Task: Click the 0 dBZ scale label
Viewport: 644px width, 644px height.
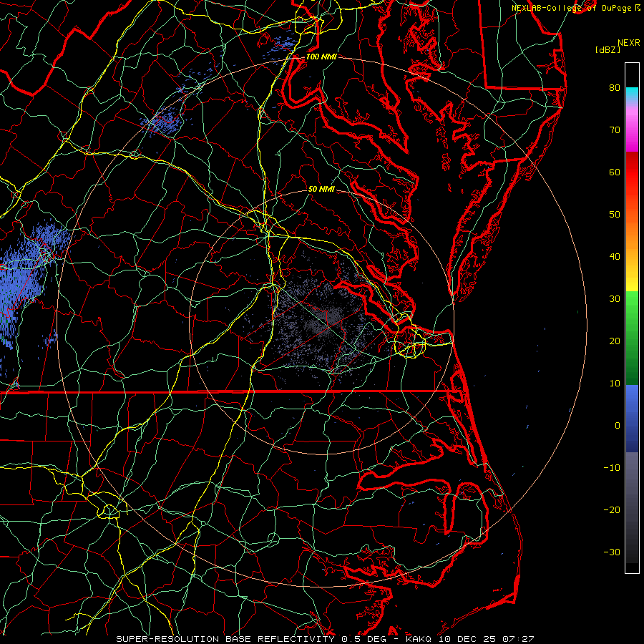Action: coord(618,426)
